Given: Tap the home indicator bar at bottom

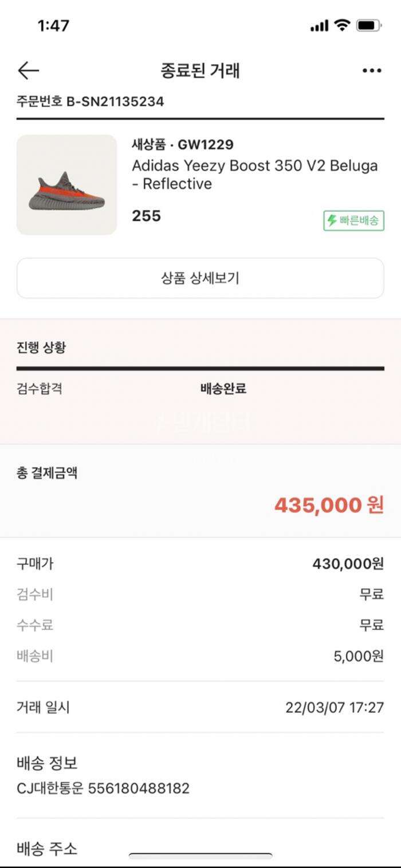Looking at the screenshot, I should coord(200,857).
